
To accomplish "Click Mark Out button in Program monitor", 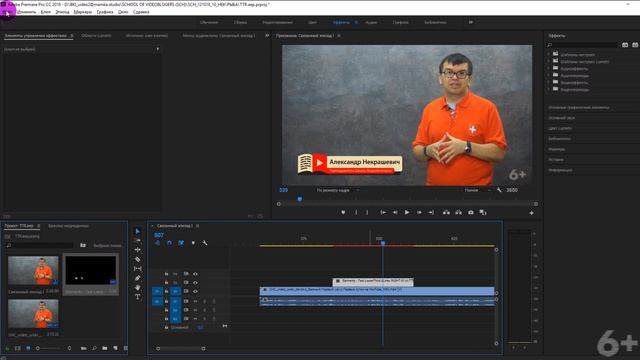I will point(367,212).
